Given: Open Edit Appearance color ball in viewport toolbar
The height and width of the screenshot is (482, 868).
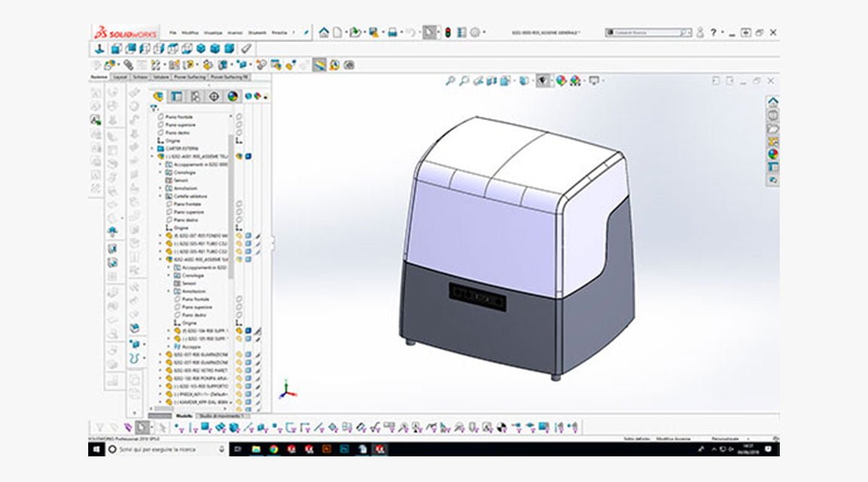Looking at the screenshot, I should [561, 81].
